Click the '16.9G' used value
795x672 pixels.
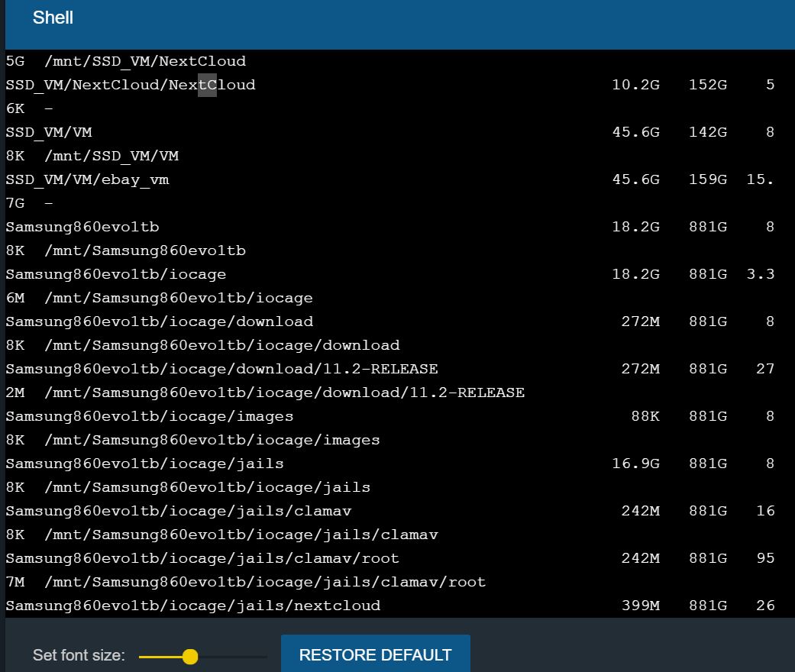[636, 464]
